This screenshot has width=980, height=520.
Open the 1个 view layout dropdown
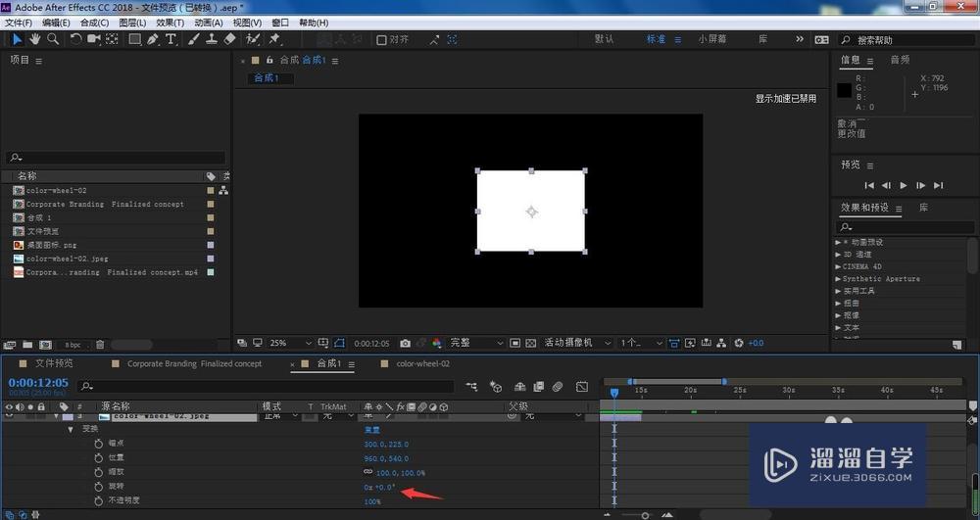pos(641,344)
